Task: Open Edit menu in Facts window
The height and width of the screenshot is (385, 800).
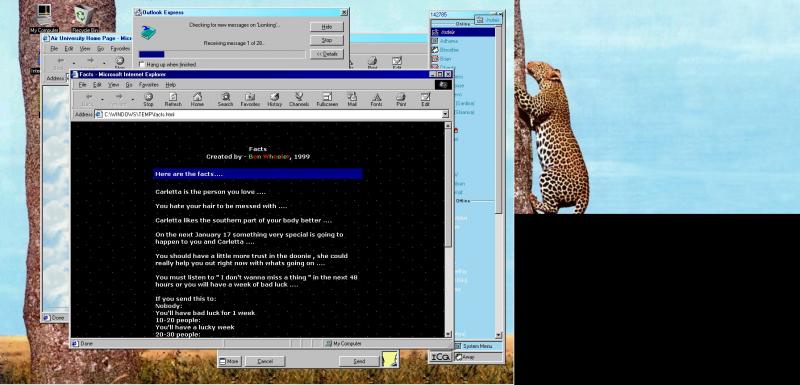Action: coord(97,85)
